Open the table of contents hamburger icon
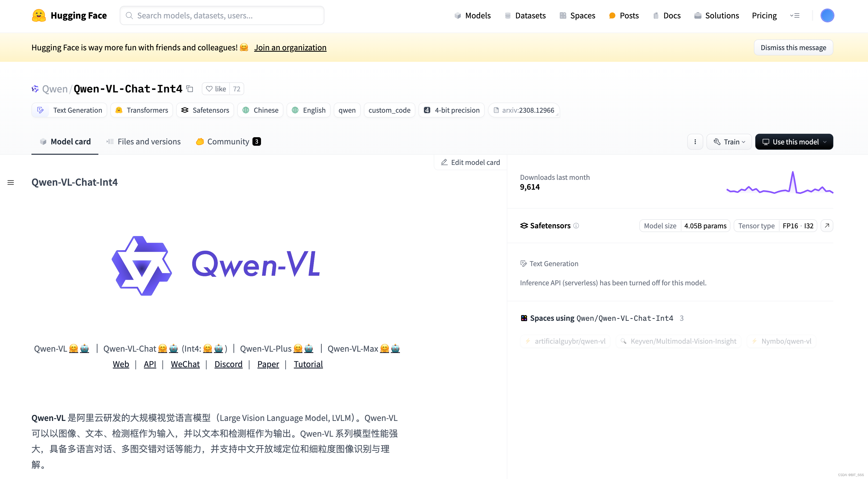868x479 pixels. pos(10,182)
